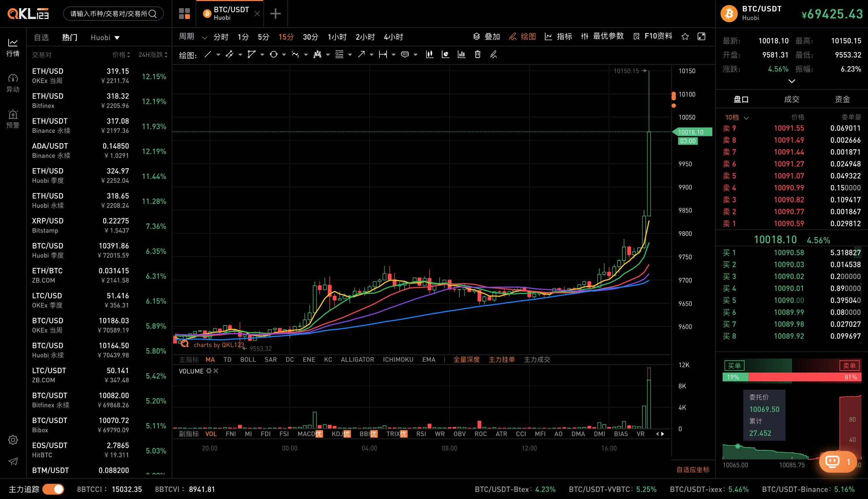Open the 预警 alert bell sidebar icon

(13, 119)
